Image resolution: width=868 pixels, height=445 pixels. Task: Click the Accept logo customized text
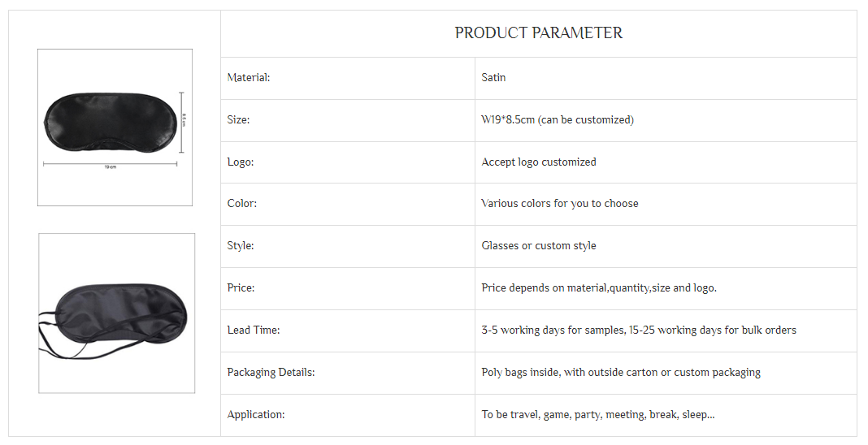538,162
